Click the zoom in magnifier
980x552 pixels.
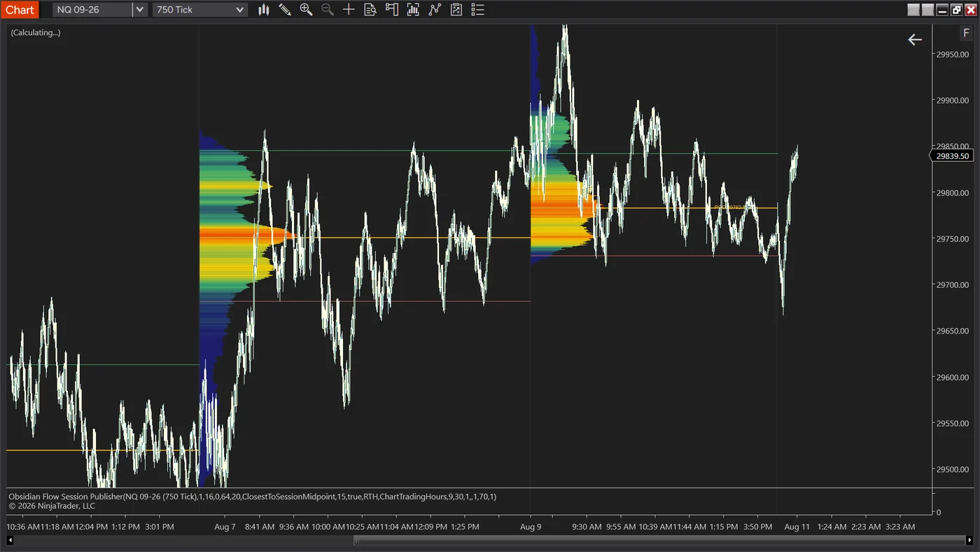[306, 10]
